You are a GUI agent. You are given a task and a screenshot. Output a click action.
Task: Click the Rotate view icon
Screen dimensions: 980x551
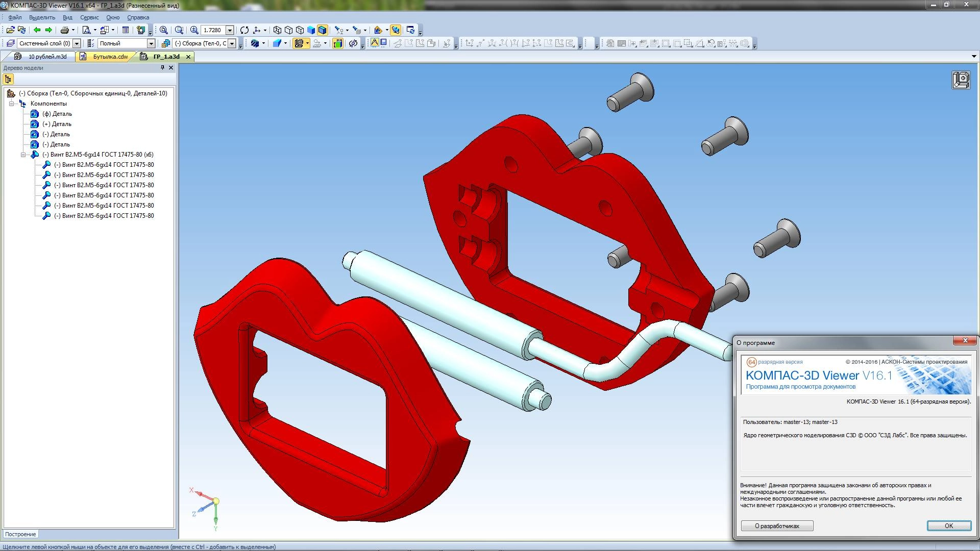(x=244, y=30)
